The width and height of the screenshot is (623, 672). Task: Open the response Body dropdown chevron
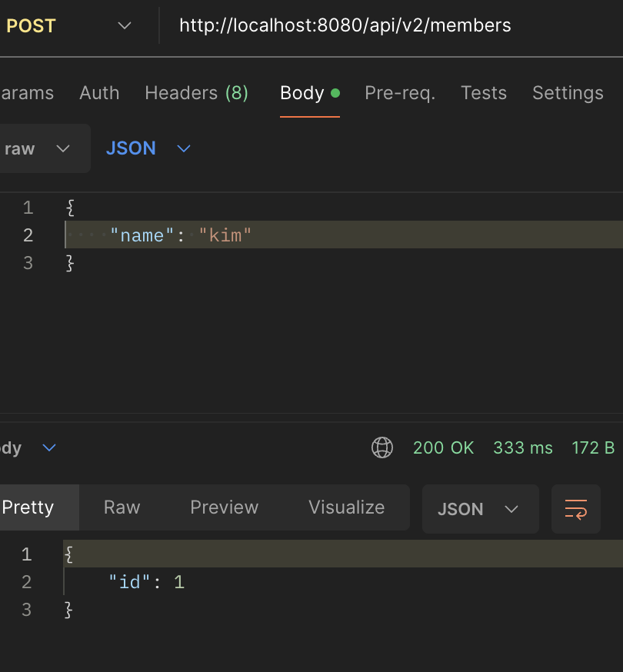tap(49, 447)
